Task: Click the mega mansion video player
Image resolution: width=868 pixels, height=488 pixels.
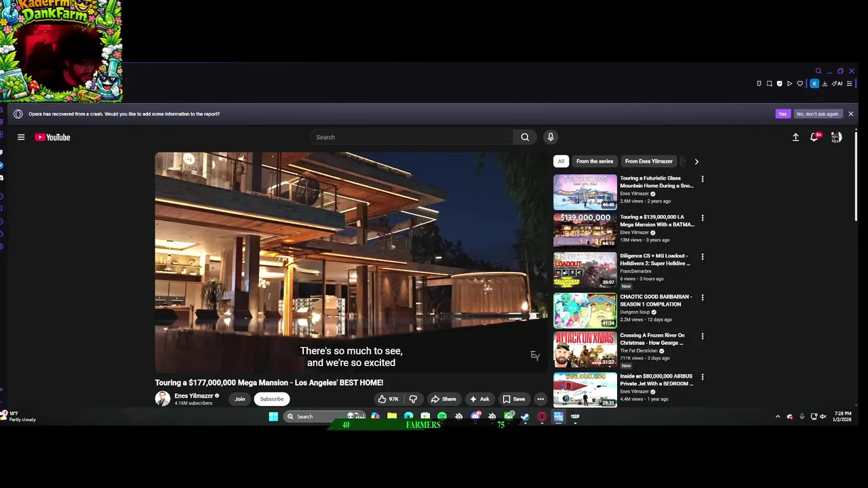Action: pyautogui.click(x=351, y=262)
